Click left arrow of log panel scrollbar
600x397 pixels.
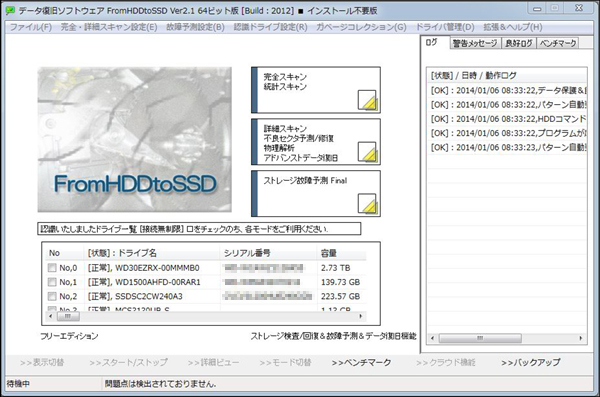pyautogui.click(x=432, y=338)
